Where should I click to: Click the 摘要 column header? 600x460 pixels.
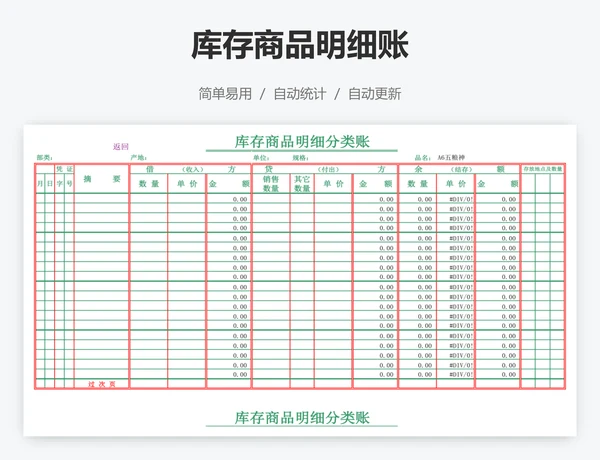(x=102, y=179)
